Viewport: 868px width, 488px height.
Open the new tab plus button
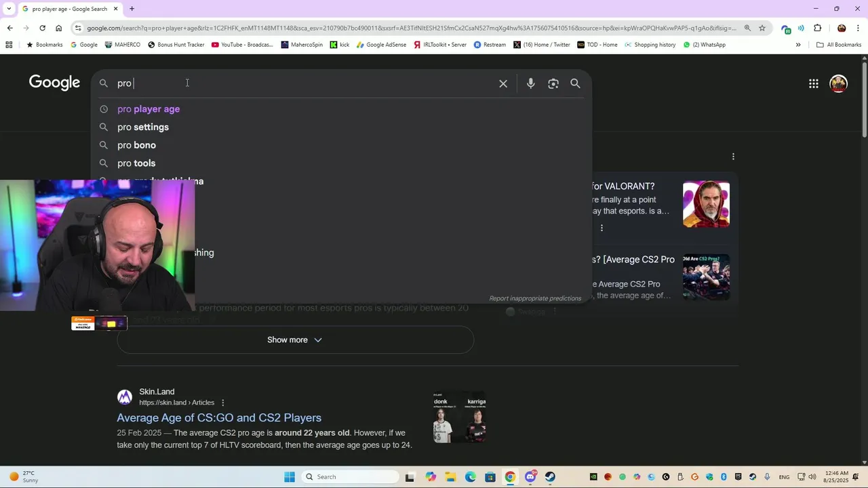click(132, 9)
